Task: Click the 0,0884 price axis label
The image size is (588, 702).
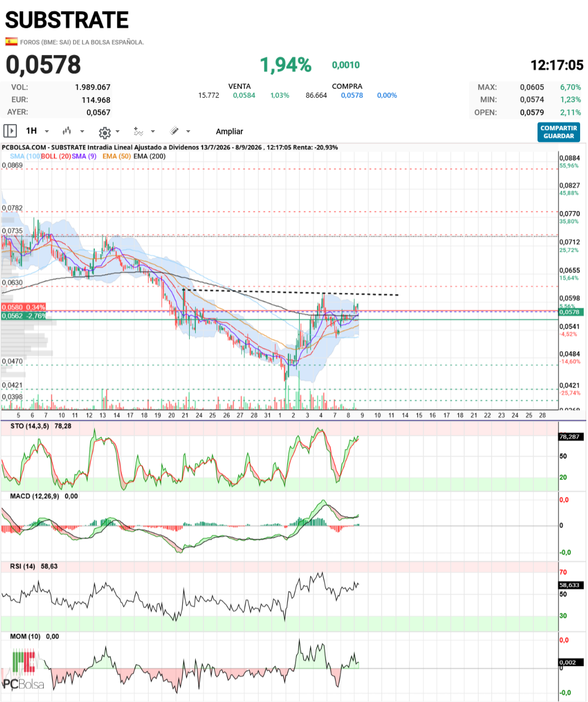Action: [x=569, y=158]
